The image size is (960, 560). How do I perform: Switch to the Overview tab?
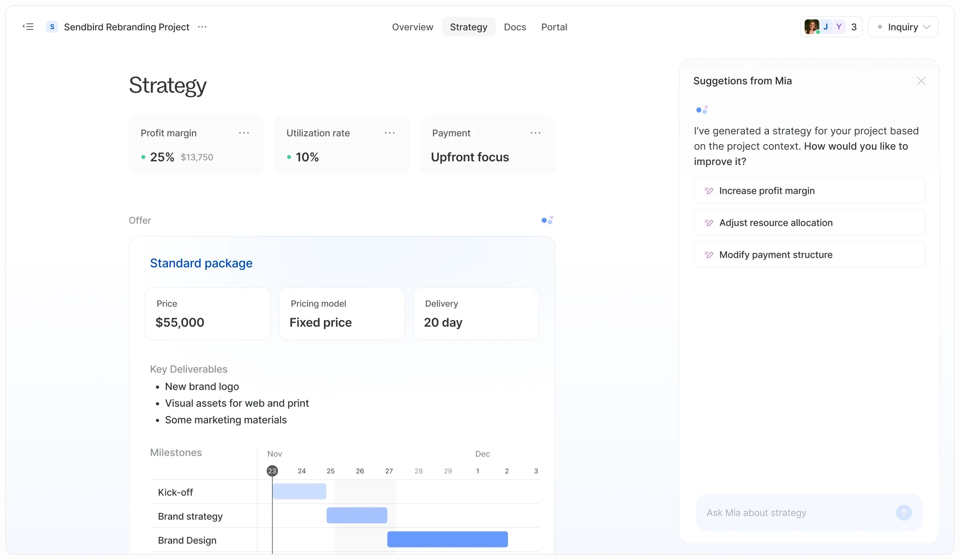(412, 27)
